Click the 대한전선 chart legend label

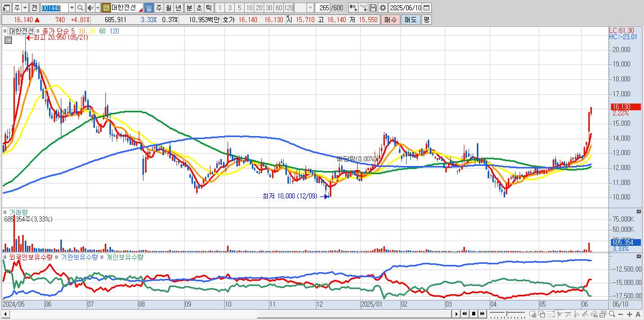(x=21, y=30)
